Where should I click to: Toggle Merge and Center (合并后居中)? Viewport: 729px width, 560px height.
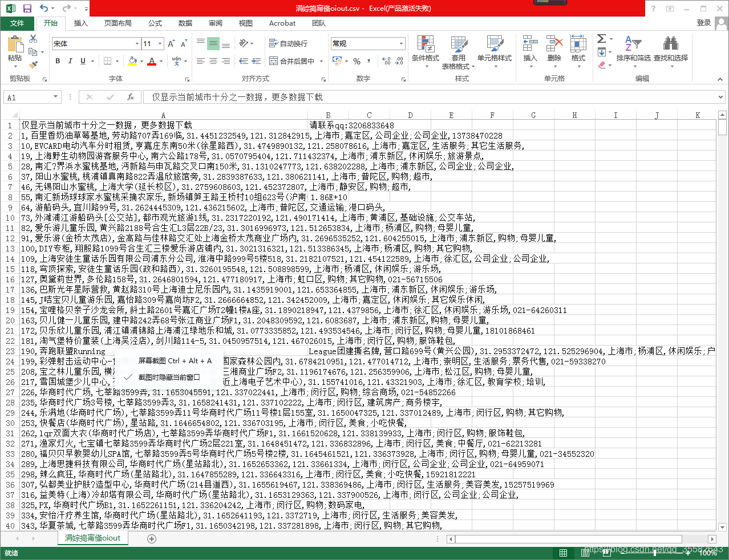(x=291, y=61)
